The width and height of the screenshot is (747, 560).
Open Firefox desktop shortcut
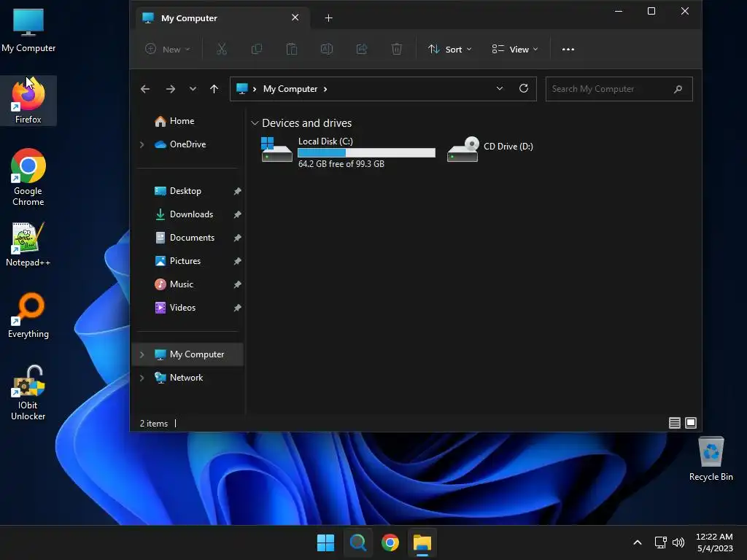point(28,101)
